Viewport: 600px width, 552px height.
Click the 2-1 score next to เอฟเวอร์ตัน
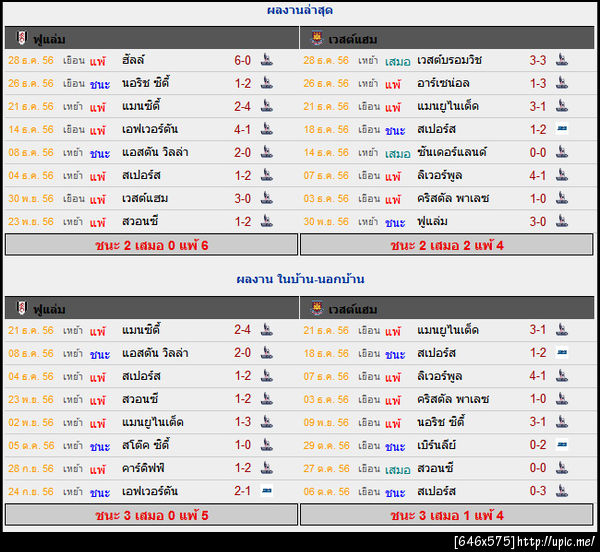click(x=243, y=491)
